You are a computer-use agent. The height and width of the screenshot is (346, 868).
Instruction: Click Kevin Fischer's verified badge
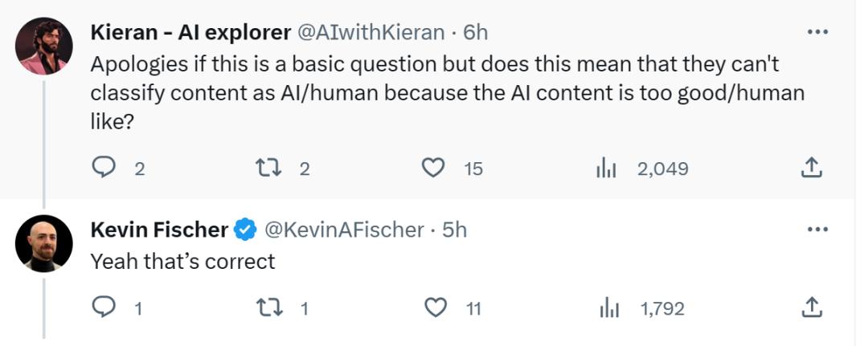pyautogui.click(x=244, y=230)
